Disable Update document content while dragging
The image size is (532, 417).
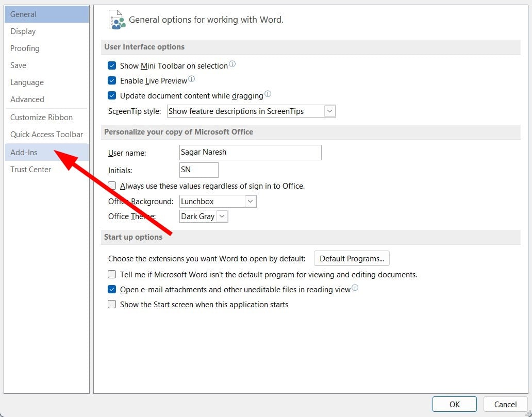pos(112,96)
